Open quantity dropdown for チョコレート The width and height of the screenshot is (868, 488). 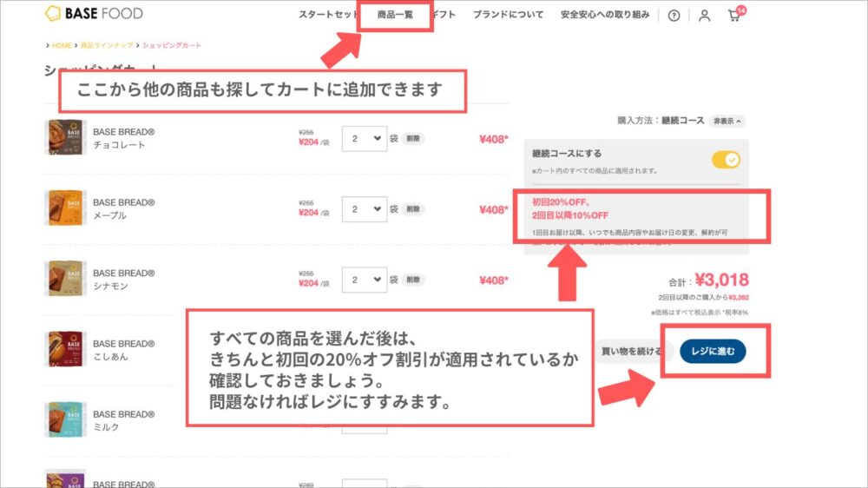[x=365, y=138]
